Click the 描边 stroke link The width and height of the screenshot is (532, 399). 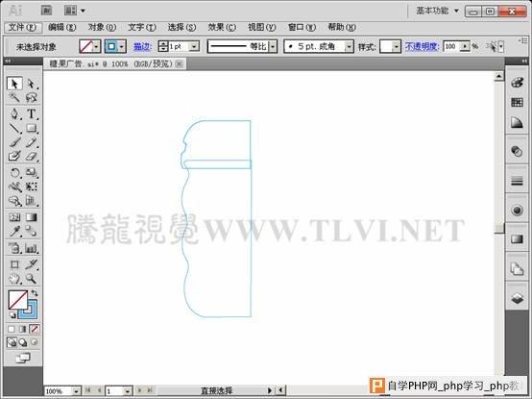click(x=142, y=46)
